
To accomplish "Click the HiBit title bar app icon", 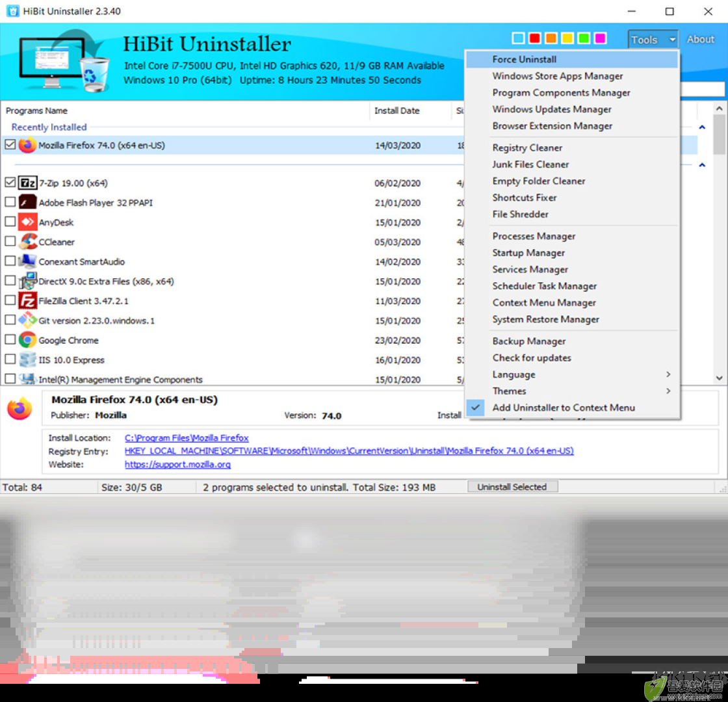I will (12, 10).
